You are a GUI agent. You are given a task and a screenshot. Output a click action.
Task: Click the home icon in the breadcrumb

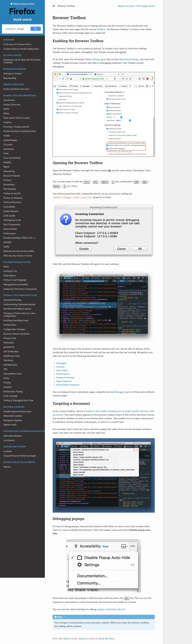point(54,6)
